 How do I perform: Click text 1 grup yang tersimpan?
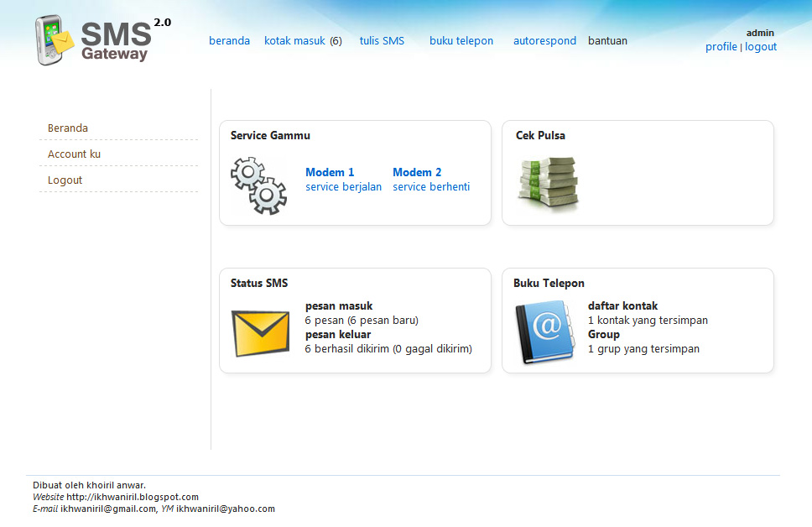pyautogui.click(x=643, y=349)
